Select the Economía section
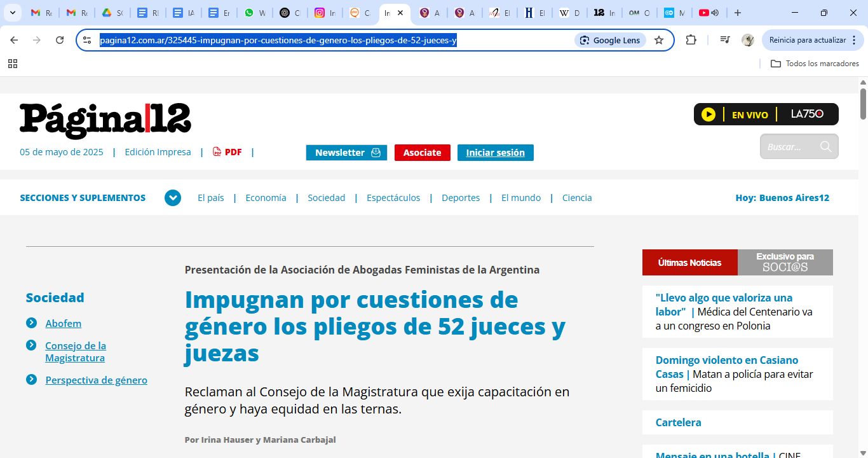This screenshot has height=458, width=868. (266, 197)
